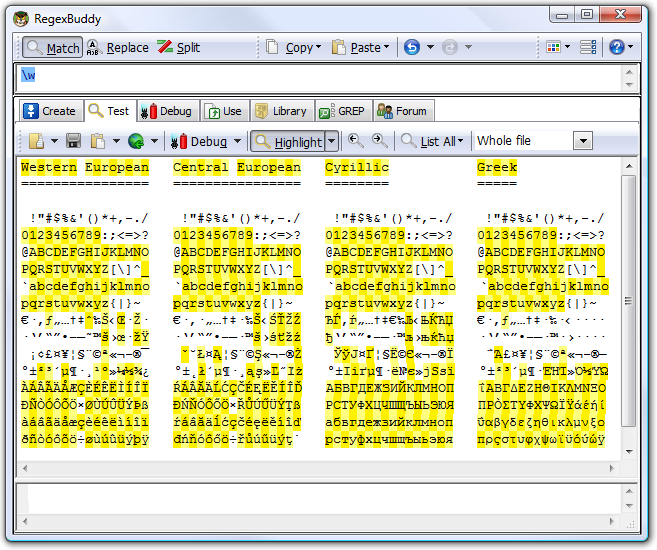Image resolution: width=657 pixels, height=550 pixels.
Task: Click the regex box scroll down arrow
Action: 629,85
